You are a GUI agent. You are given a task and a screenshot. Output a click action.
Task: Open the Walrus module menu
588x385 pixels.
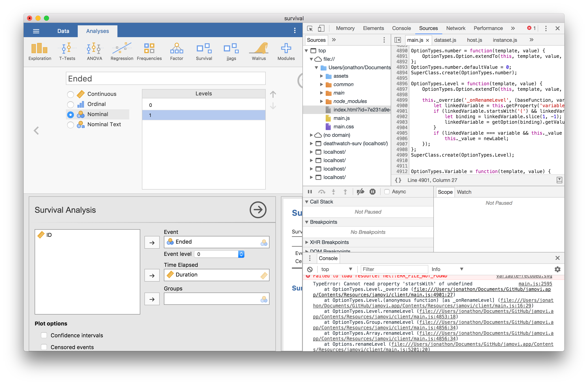259,52
